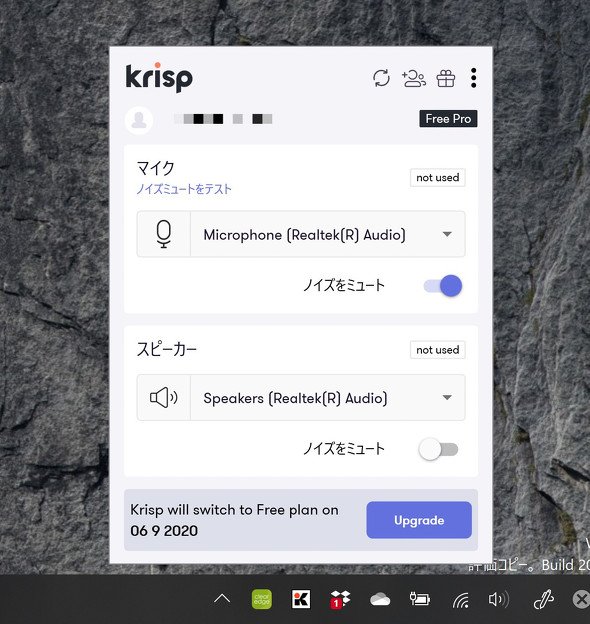Open the Wi-Fi network tray icon
590x624 pixels.
460,600
